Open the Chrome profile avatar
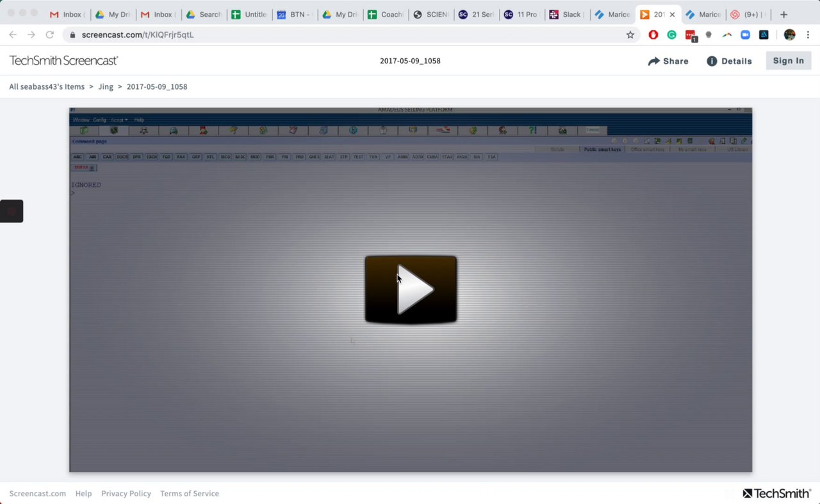Image resolution: width=820 pixels, height=504 pixels. [790, 35]
